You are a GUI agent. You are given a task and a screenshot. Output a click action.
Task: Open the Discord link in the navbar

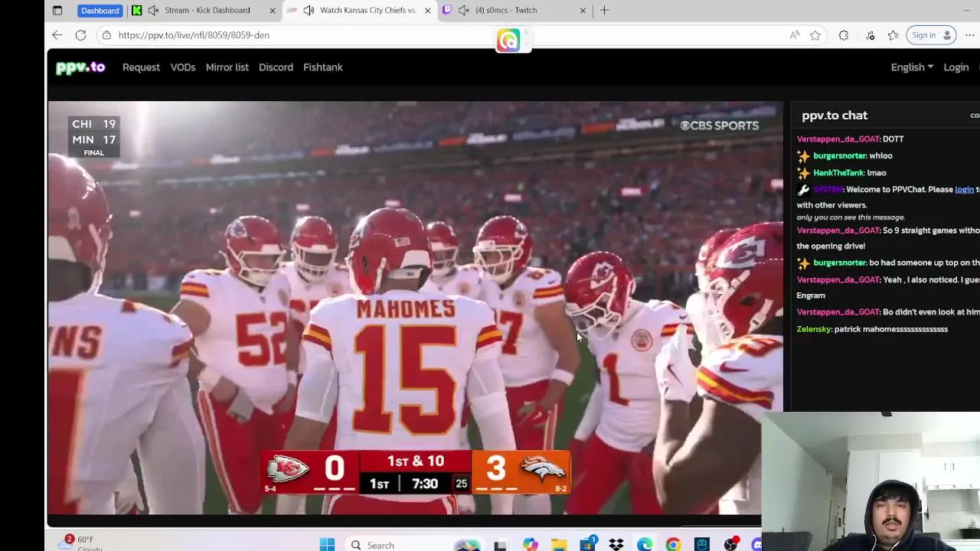click(276, 67)
